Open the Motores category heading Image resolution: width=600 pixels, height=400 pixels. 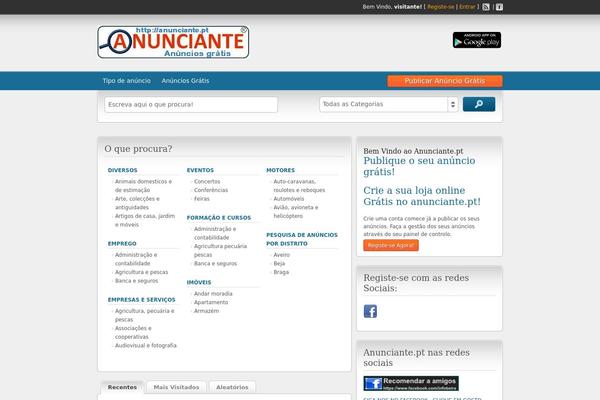coord(280,170)
